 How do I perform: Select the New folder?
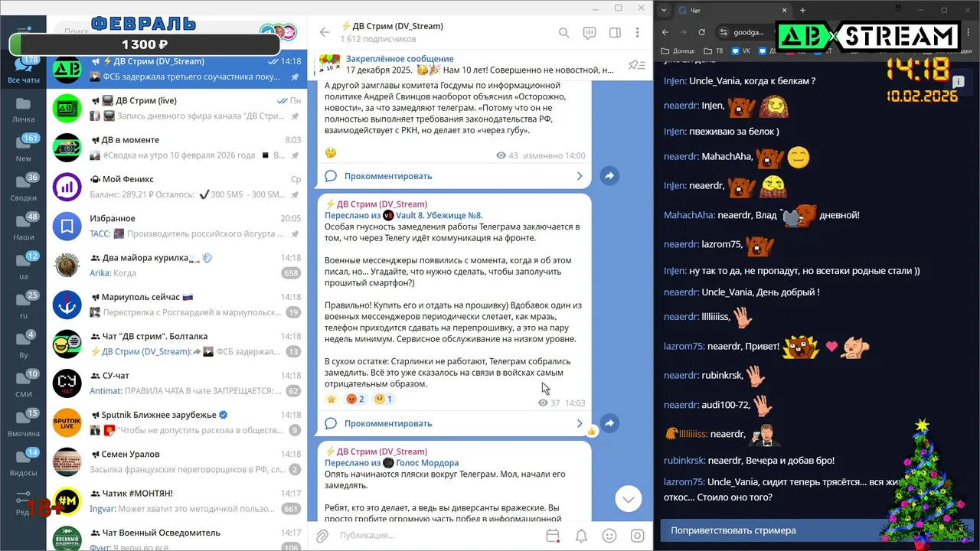point(24,148)
